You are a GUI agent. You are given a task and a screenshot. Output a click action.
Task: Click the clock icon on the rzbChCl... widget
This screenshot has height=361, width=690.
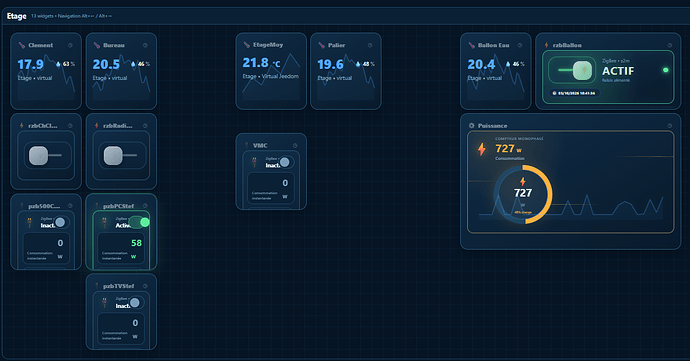(x=70, y=126)
